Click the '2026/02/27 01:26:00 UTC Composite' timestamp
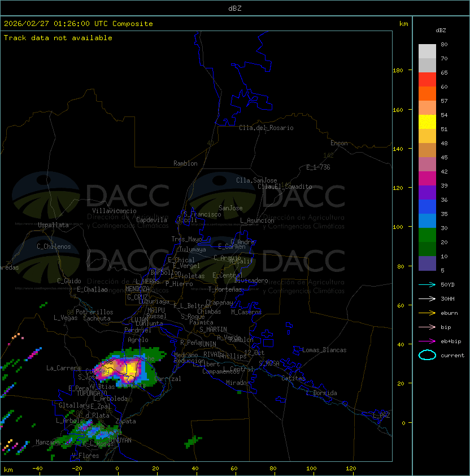This screenshot has width=470, height=476. pos(79,23)
